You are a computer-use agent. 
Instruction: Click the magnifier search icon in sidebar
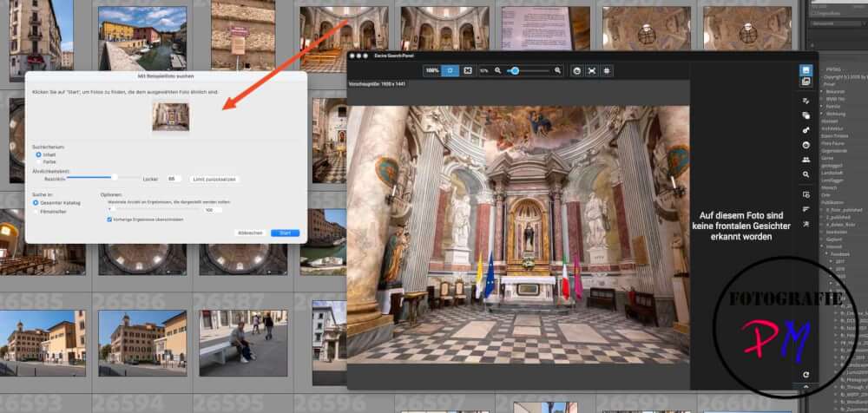pos(806,174)
